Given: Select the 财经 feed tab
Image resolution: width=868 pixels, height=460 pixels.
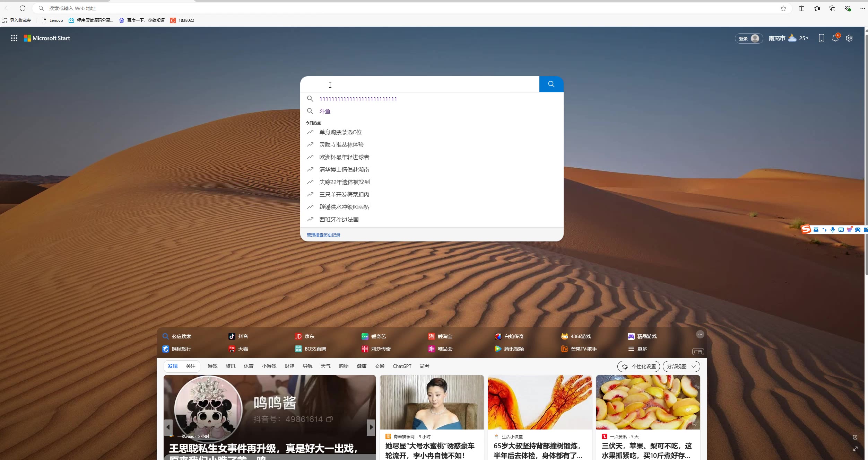Looking at the screenshot, I should [289, 366].
